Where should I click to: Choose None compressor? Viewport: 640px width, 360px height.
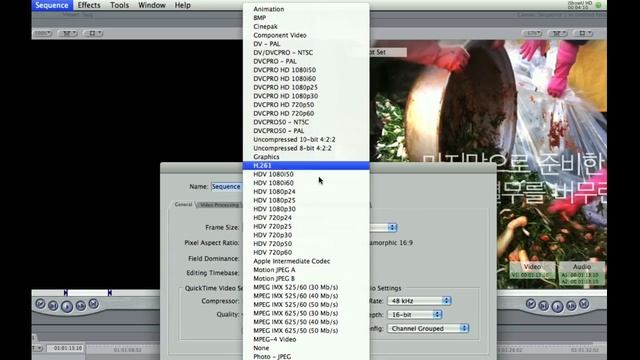306,348
